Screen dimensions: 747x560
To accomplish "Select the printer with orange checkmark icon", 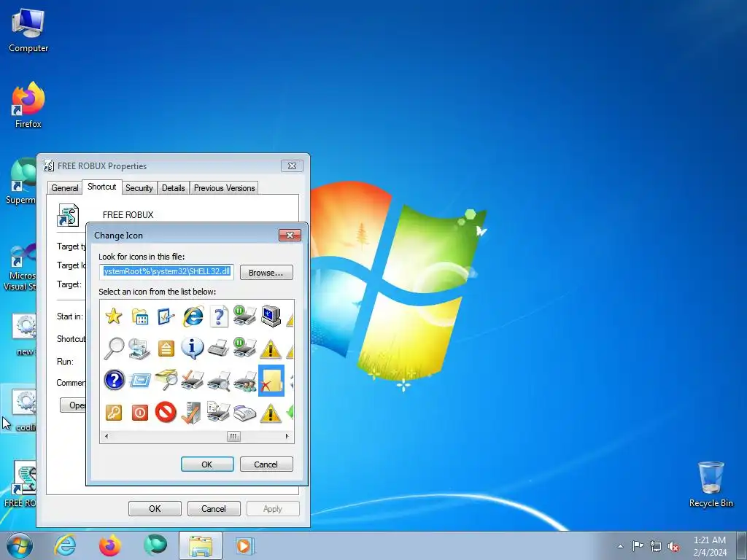I will 193,380.
